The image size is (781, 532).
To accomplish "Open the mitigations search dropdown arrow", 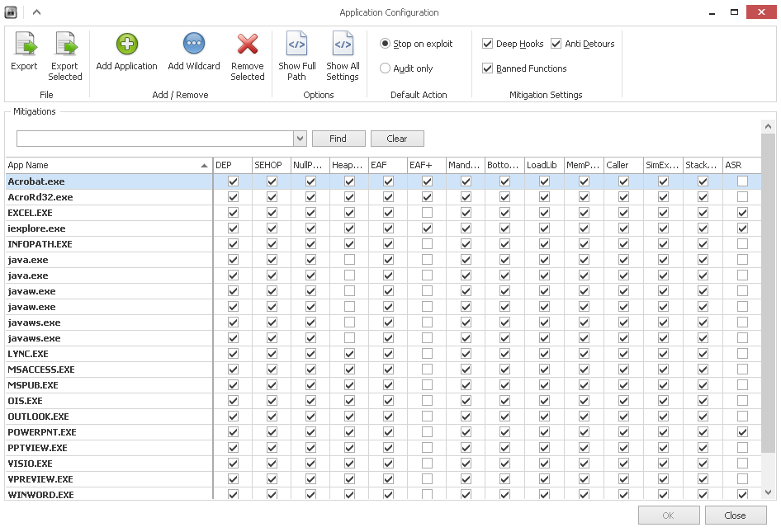I will coord(300,139).
